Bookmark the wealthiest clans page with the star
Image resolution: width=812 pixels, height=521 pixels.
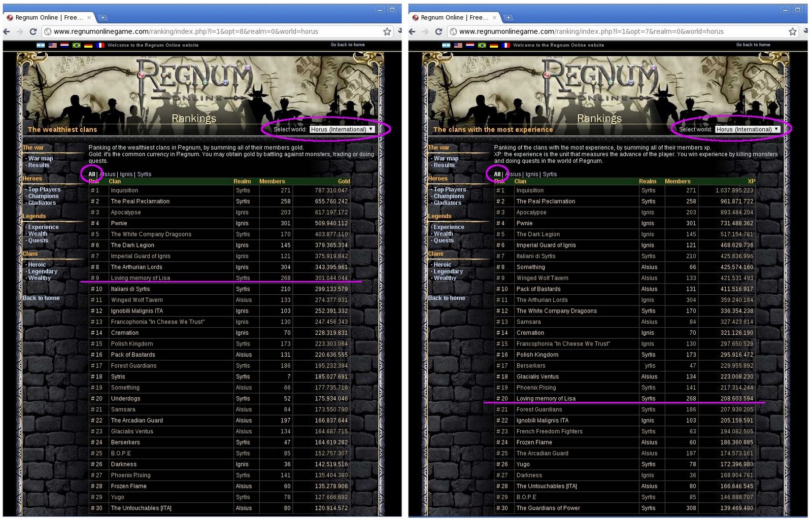(387, 31)
